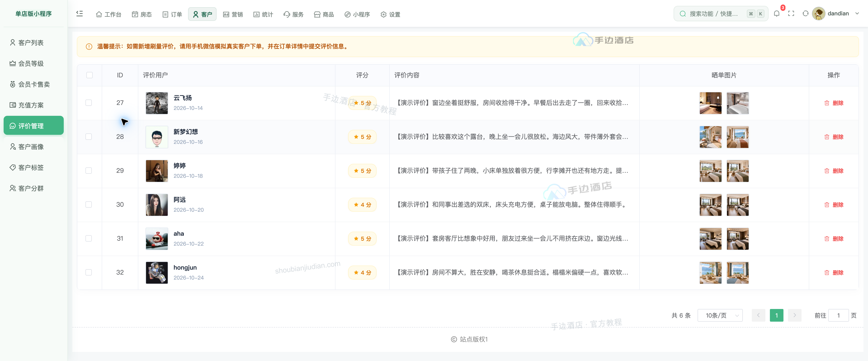Click the 会员卡售卖 icon
The height and width of the screenshot is (361, 868).
click(12, 84)
